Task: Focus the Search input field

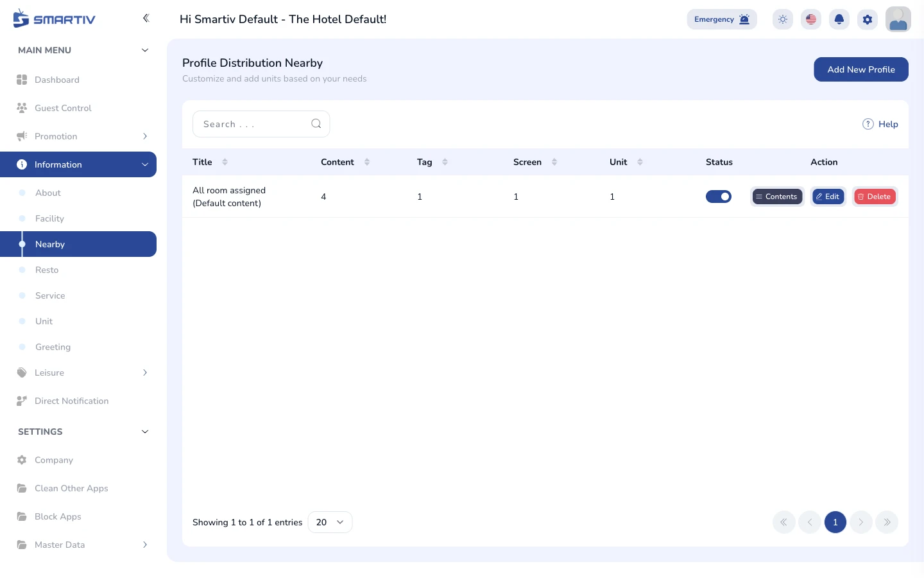Action: click(x=261, y=124)
